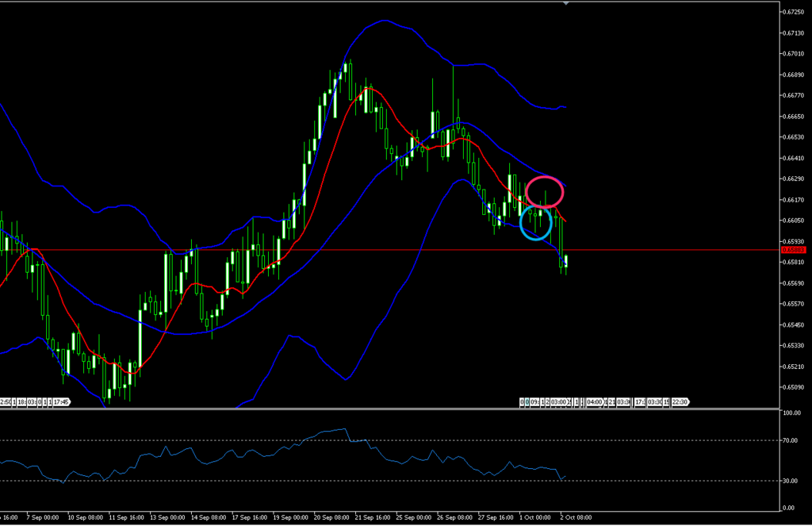Click the 0.66770 price axis label
Screen dimensions: 812x526
[794, 95]
